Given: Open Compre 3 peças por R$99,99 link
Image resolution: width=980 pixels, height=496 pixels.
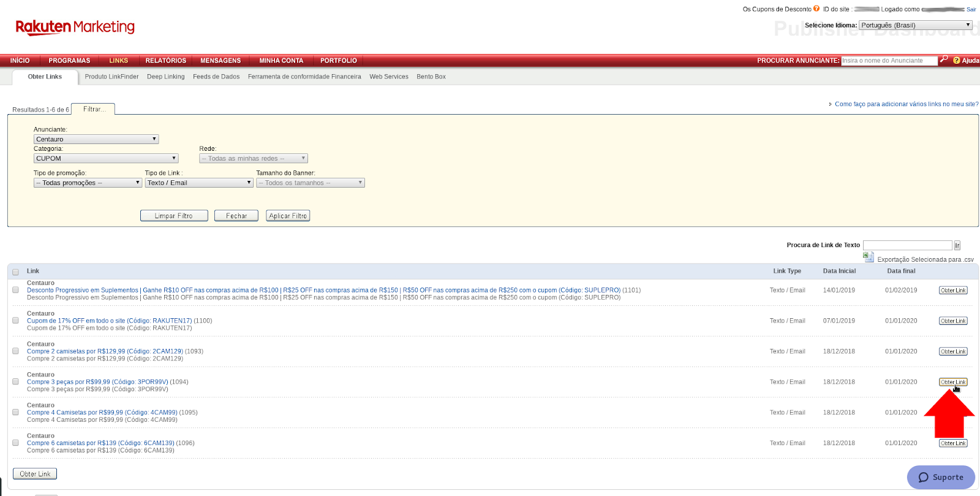Looking at the screenshot, I should click(x=97, y=382).
